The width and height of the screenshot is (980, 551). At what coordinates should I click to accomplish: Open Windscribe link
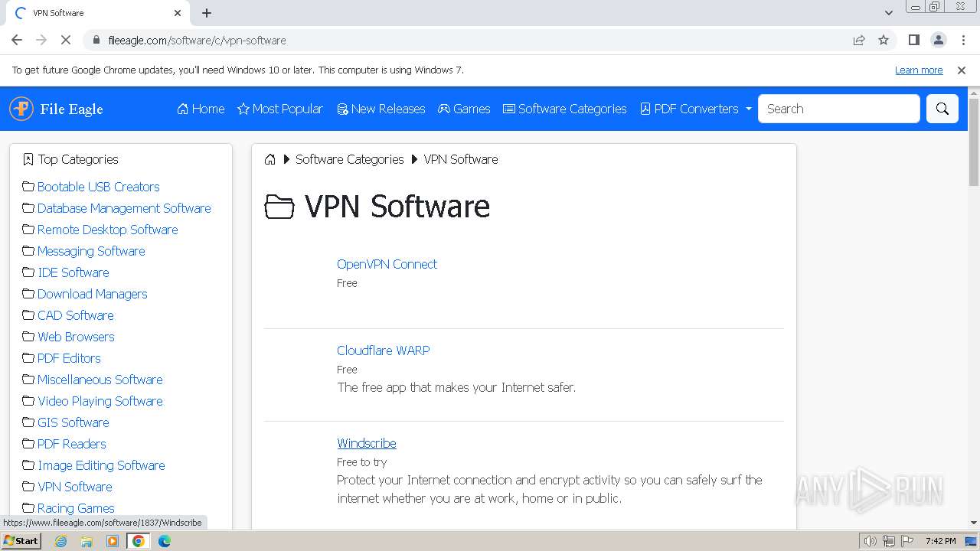(367, 443)
